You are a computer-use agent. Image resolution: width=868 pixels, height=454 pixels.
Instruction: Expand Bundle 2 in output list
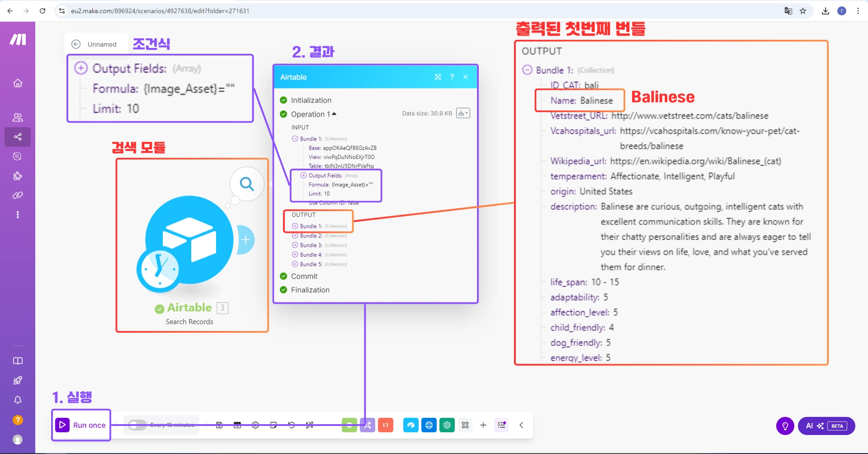click(x=295, y=236)
